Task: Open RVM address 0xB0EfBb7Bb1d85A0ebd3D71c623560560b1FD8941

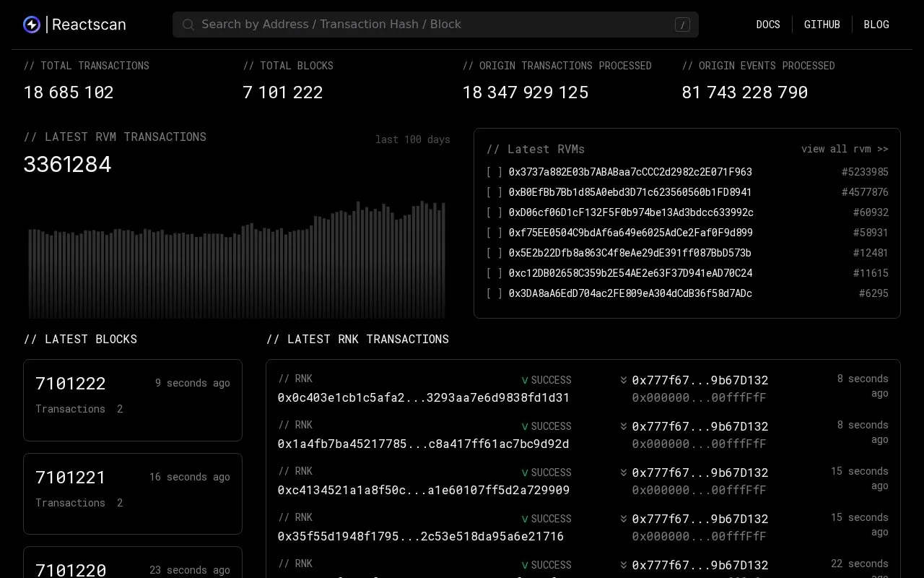Action: tap(630, 192)
